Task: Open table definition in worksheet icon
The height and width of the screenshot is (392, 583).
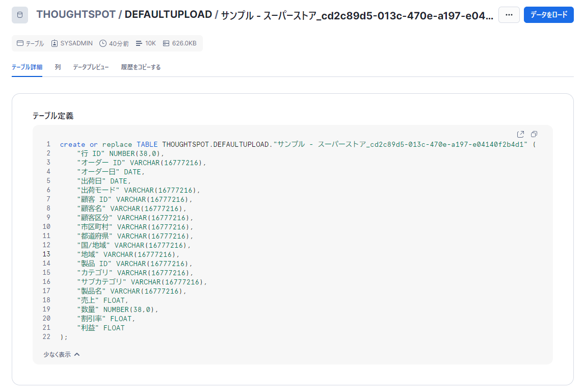Action: pyautogui.click(x=520, y=134)
